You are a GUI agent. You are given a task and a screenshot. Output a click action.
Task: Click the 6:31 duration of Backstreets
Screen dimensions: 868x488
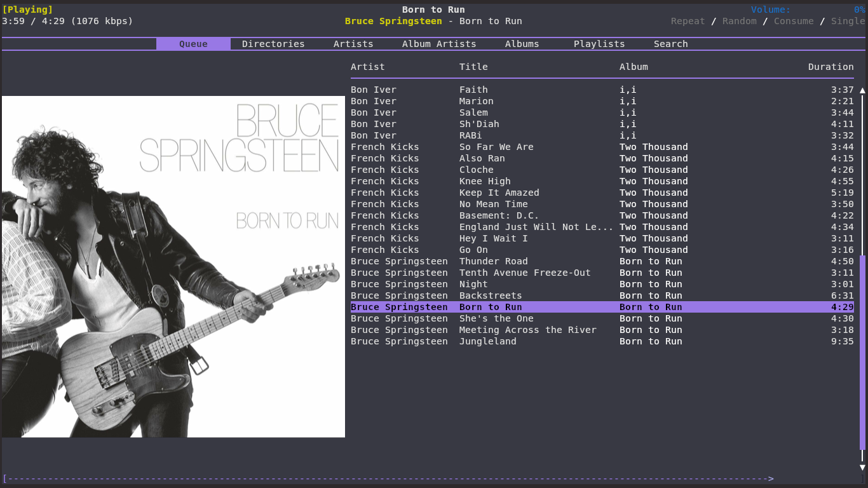coord(843,295)
